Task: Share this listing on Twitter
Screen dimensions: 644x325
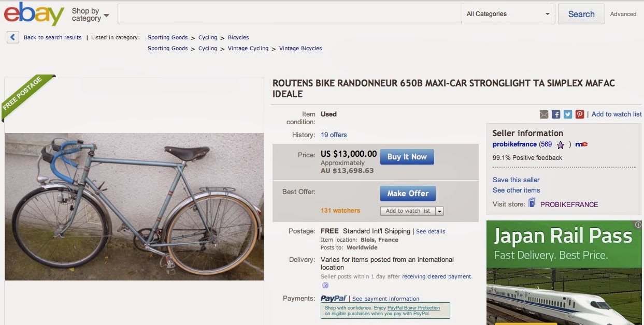Action: pos(568,114)
